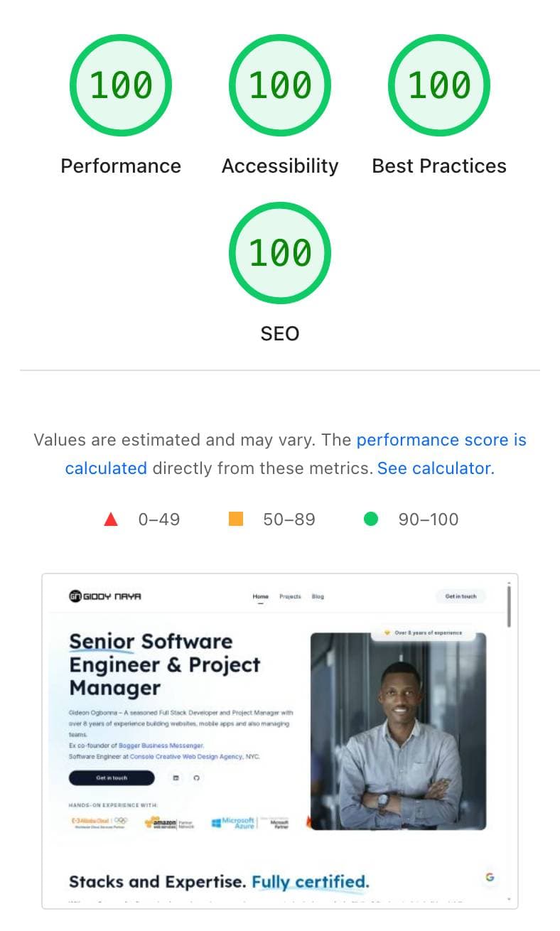Click the Performance score gauge showing 100
Image resolution: width=560 pixels, height=931 pixels.
[120, 84]
